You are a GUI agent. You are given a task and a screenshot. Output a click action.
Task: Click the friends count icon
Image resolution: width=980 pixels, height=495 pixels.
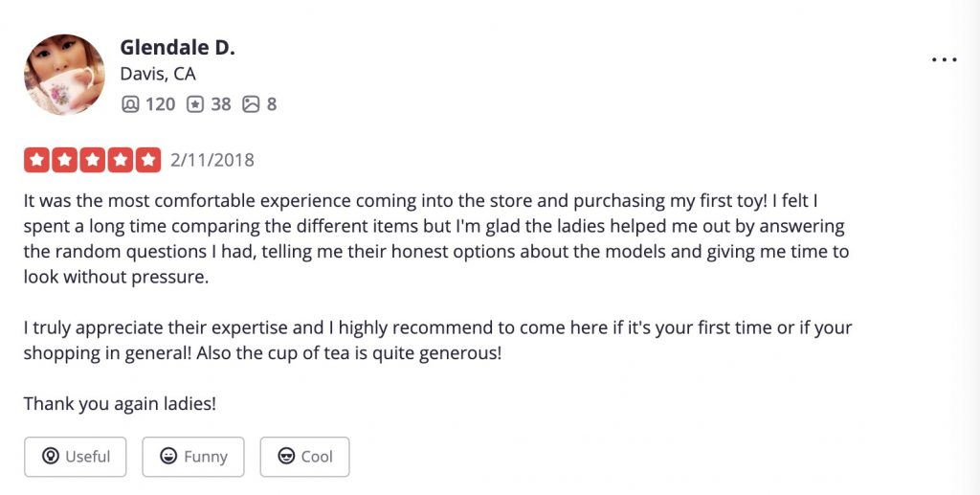130,103
